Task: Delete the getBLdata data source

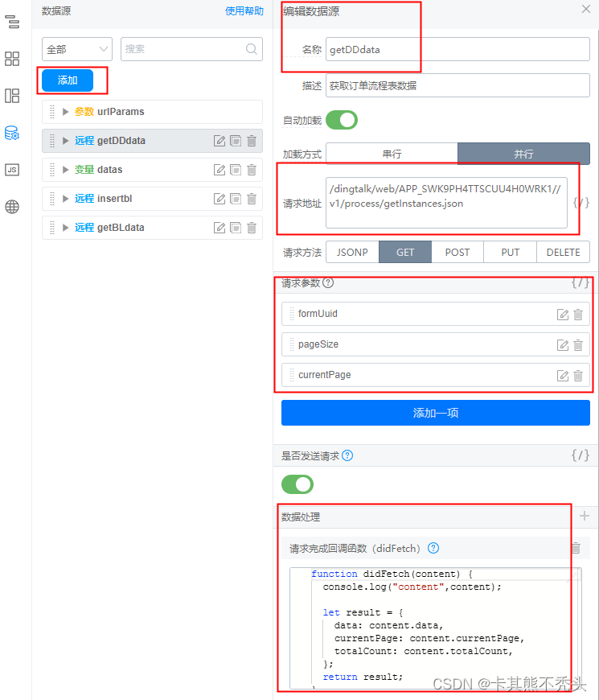Action: pyautogui.click(x=252, y=229)
